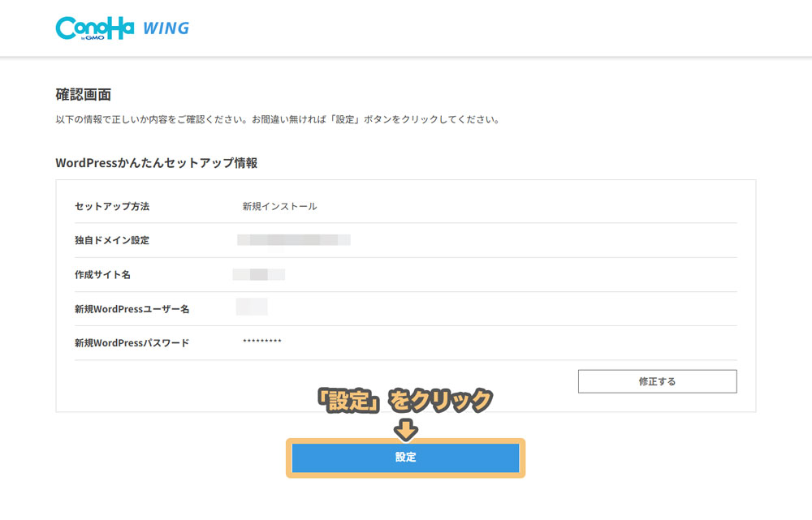Click the masked password asterisks
This screenshot has height=520, width=812.
tap(262, 342)
